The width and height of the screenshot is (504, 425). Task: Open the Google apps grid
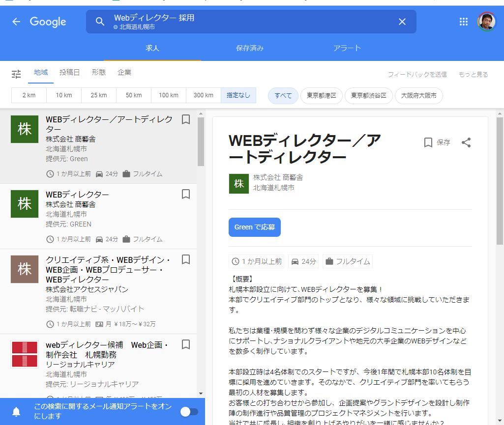tap(464, 22)
